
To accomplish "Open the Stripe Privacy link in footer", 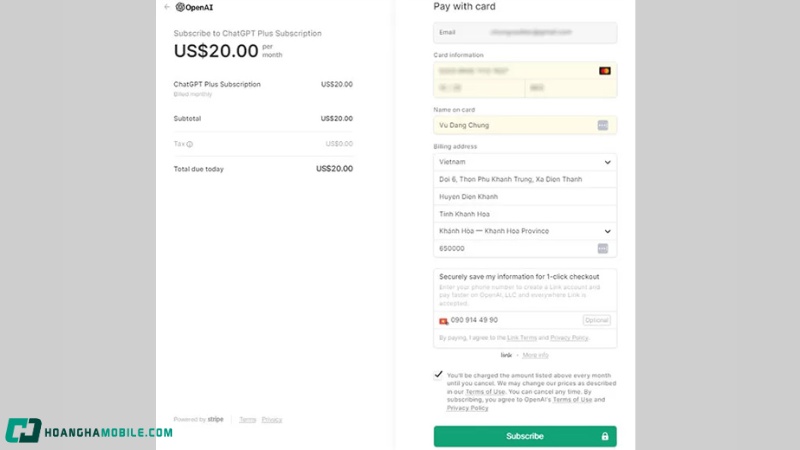I will click(x=272, y=420).
